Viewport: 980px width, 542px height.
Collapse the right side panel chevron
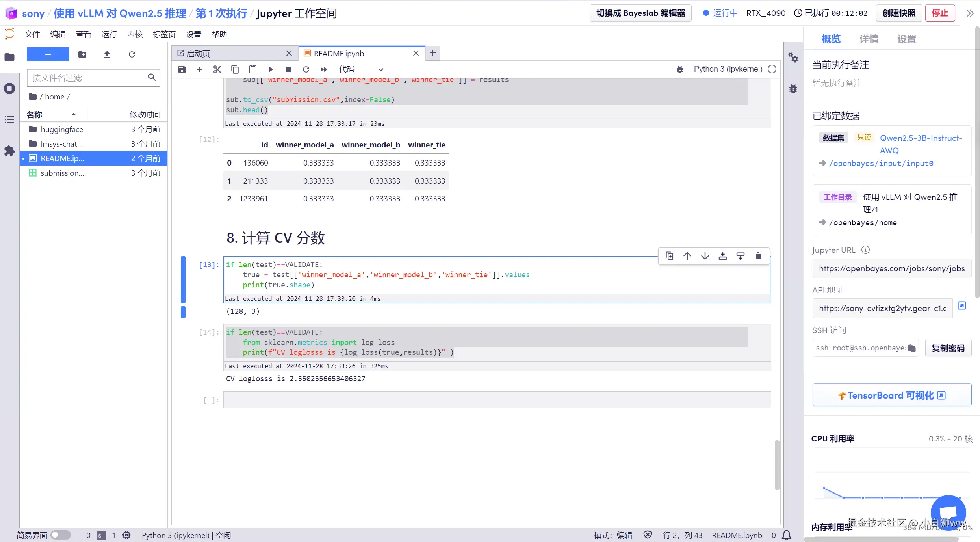pos(970,13)
